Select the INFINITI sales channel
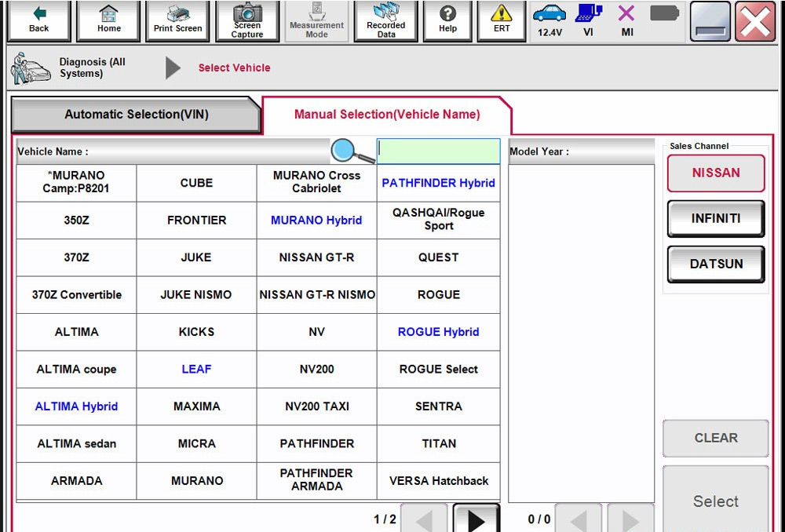The width and height of the screenshot is (785, 532). 715,219
